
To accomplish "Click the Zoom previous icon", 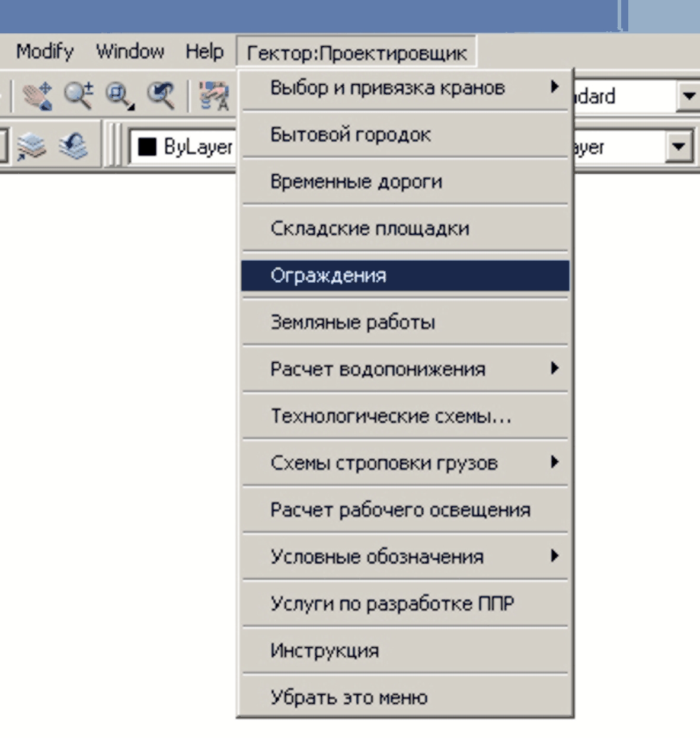I will pos(160,95).
